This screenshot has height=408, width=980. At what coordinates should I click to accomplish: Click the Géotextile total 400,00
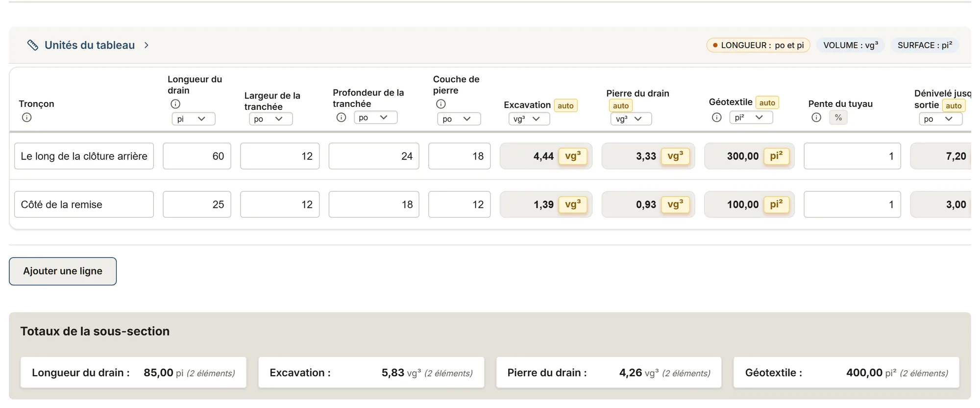coord(864,373)
